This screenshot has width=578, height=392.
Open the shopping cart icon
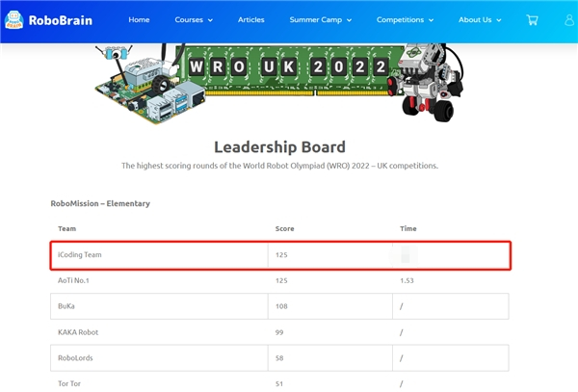pos(532,20)
